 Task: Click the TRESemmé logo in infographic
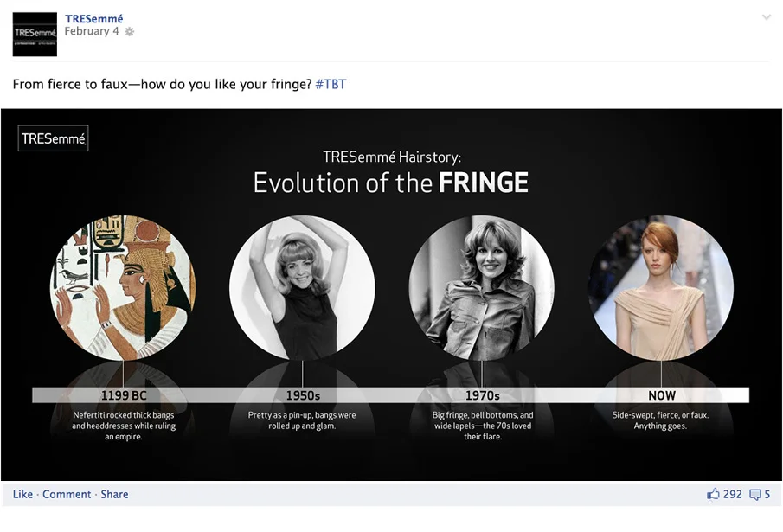53,138
